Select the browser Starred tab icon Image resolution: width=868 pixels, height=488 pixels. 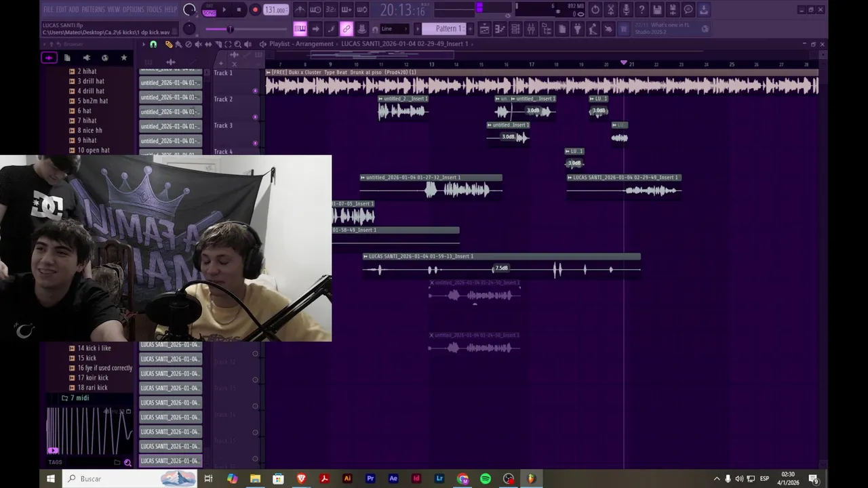tap(123, 58)
